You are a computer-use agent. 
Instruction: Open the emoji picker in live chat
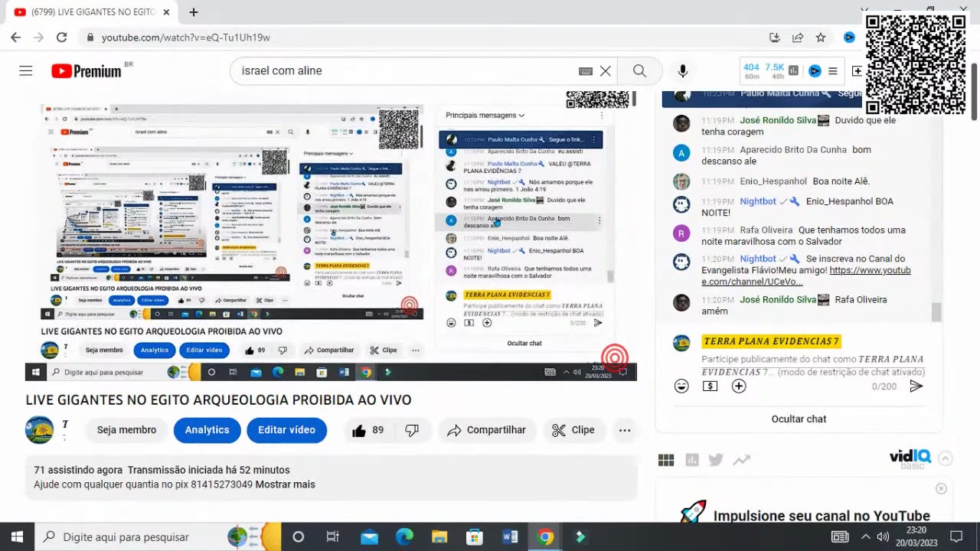click(681, 386)
